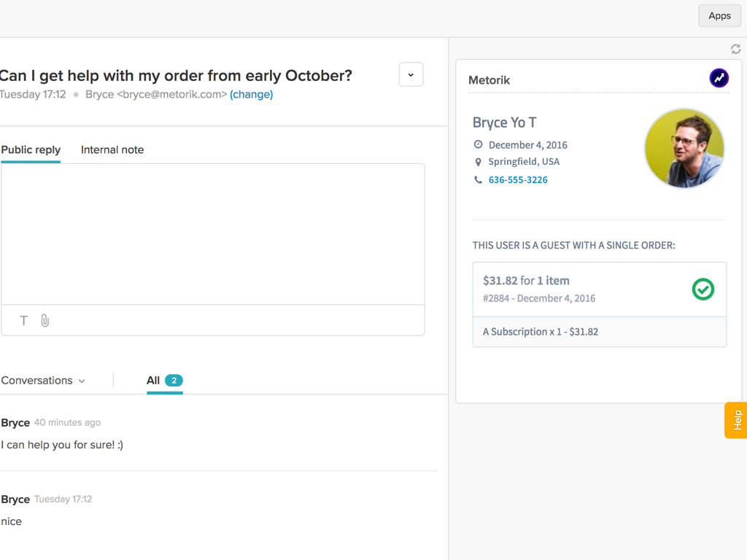Click the text formatting T icon
This screenshot has width=747, height=560.
point(24,321)
